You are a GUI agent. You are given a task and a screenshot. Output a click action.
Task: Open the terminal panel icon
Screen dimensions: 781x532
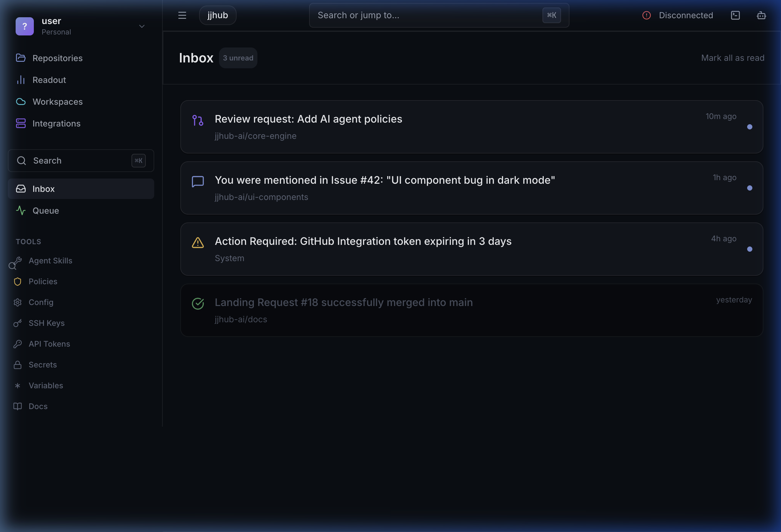click(735, 16)
